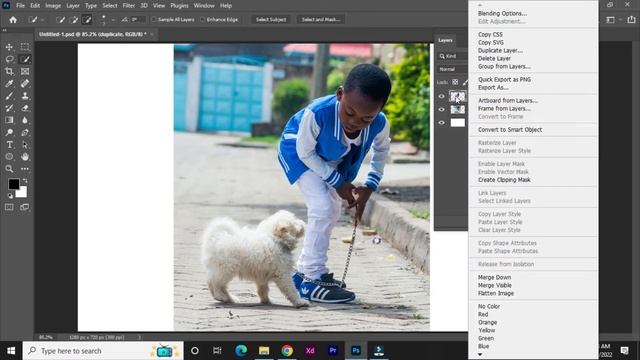The image size is (640, 360).
Task: Select the Blur tool
Action: (25, 120)
